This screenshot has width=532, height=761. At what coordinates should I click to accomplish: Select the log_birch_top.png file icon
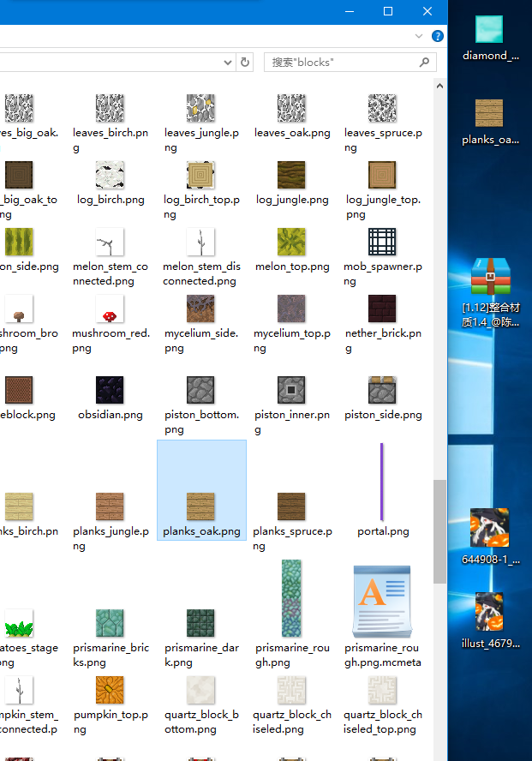pos(200,175)
